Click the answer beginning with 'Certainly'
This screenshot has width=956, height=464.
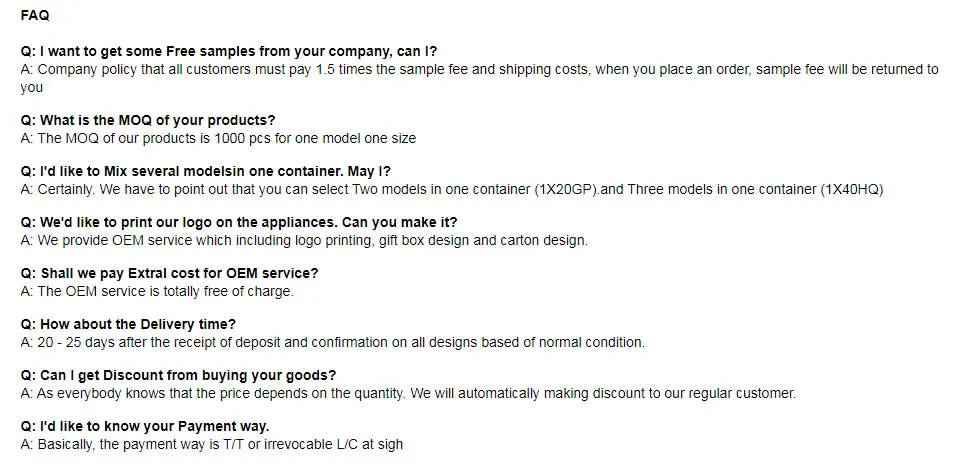point(300,189)
